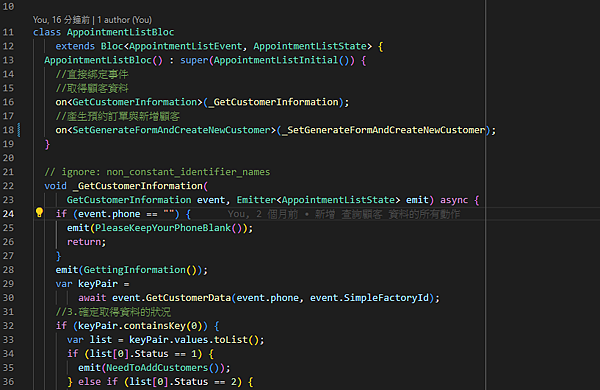
Task: Click the comment //直接綁定事件
Action: 92,74
